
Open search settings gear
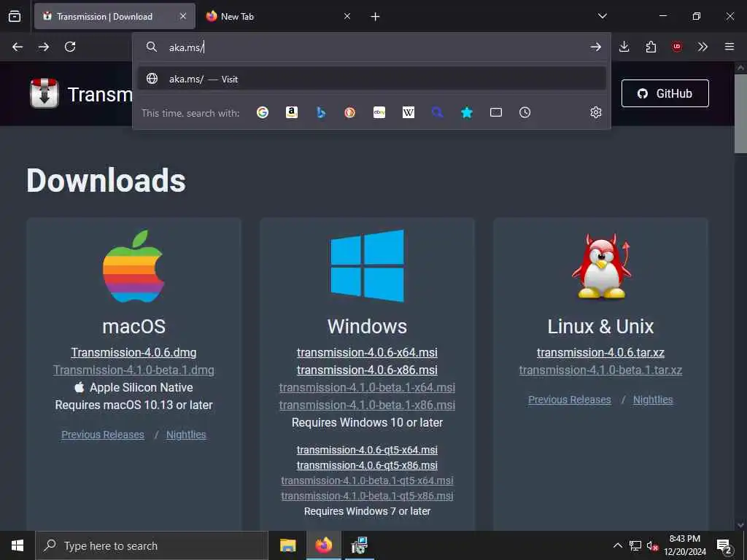tap(595, 112)
